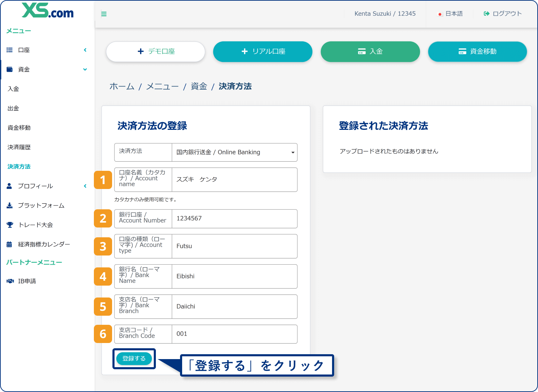This screenshot has width=538, height=392.
Task: Open 資金移動 in the sidebar
Action: [19, 128]
